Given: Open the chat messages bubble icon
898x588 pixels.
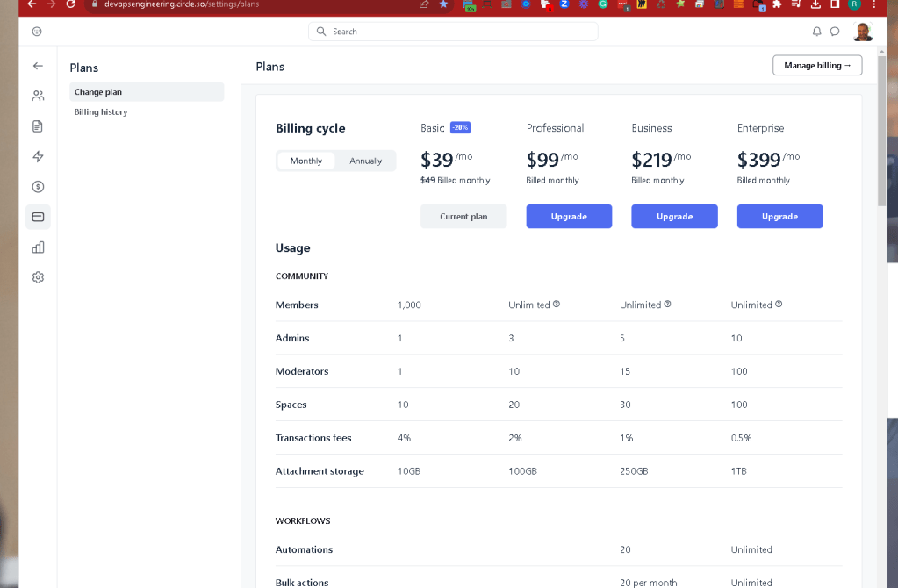Looking at the screenshot, I should [x=835, y=32].
